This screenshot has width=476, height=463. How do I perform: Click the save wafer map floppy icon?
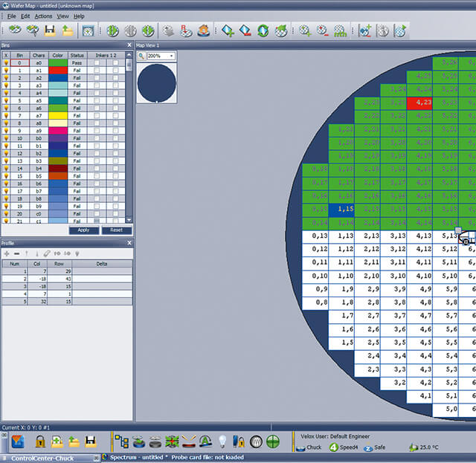(50, 30)
